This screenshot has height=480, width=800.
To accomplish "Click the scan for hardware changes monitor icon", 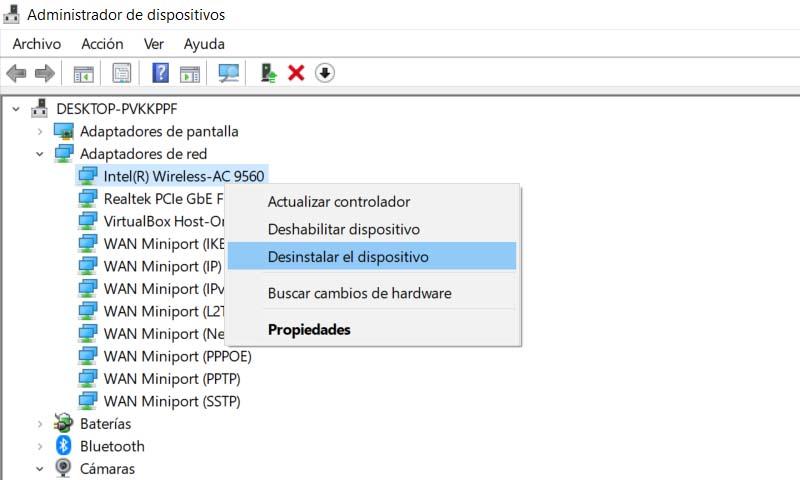I will [x=229, y=73].
